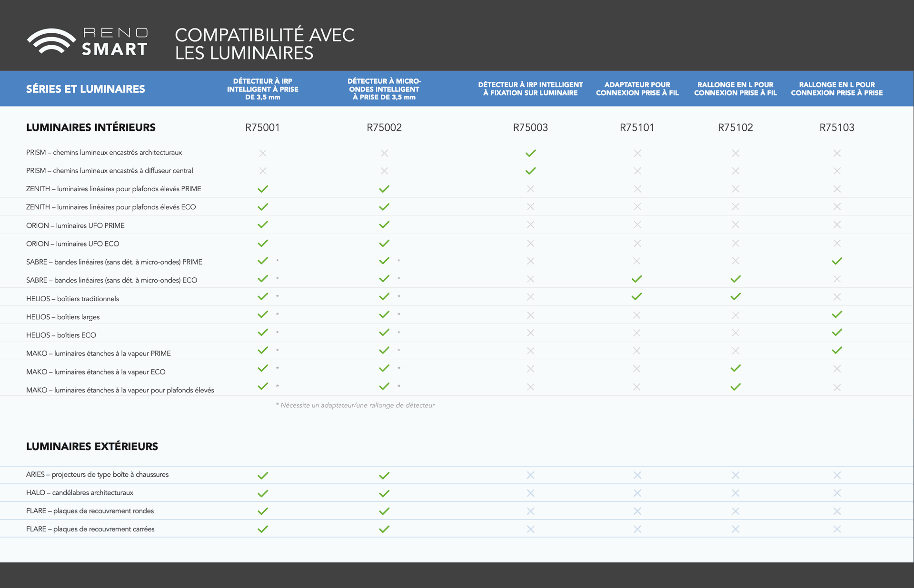Click 'FLARE – plaques de recouvrement carrées'
914x588 pixels.
pos(90,529)
